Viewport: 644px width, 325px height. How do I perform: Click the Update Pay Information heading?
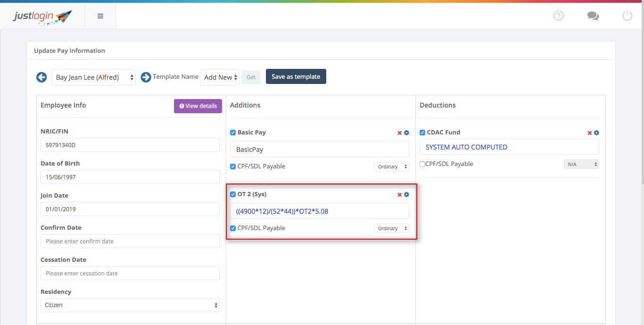pos(69,50)
